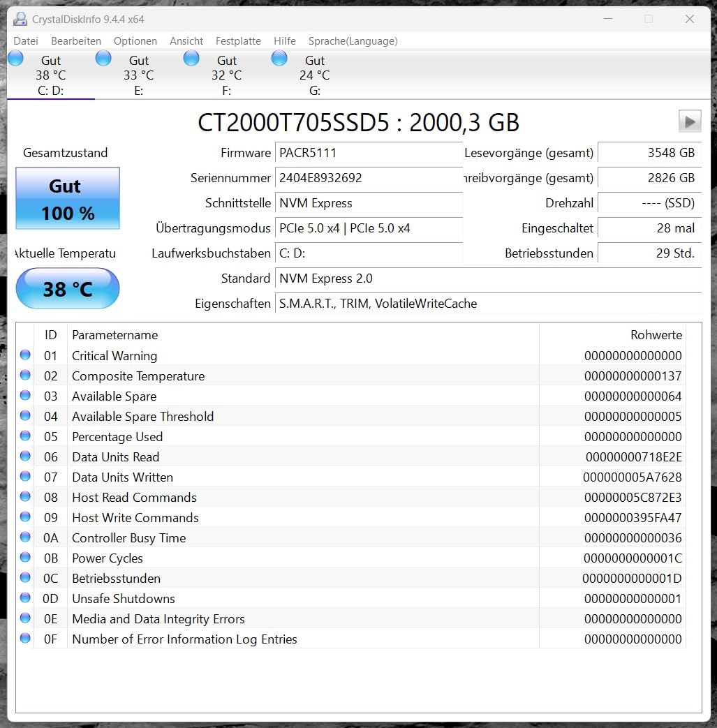Click the Seriennummer field 2404E8932692
This screenshot has width=717, height=728.
pos(369,178)
